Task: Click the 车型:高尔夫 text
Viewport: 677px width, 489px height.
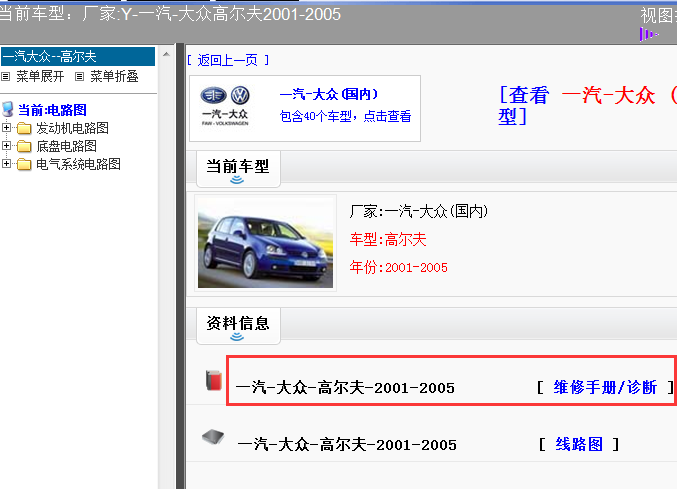Action: tap(388, 239)
